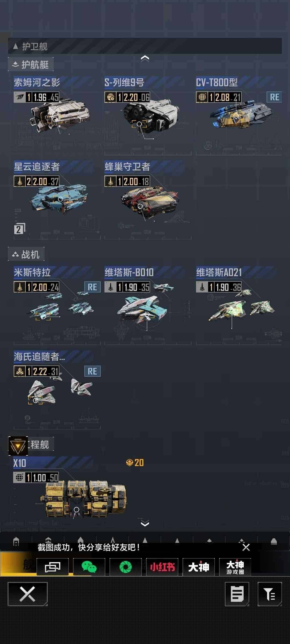Collapse the 护卫舰 section header
Viewport: 290px width, 644px height.
(145, 46)
